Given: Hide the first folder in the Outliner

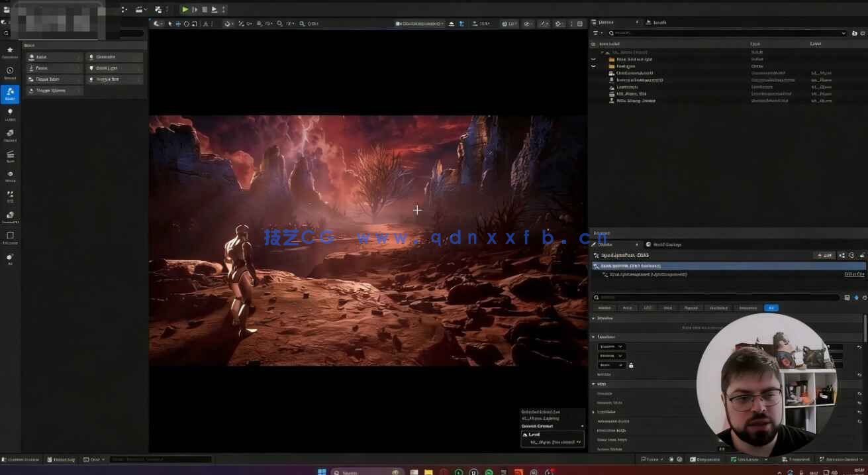Looking at the screenshot, I should tap(593, 59).
